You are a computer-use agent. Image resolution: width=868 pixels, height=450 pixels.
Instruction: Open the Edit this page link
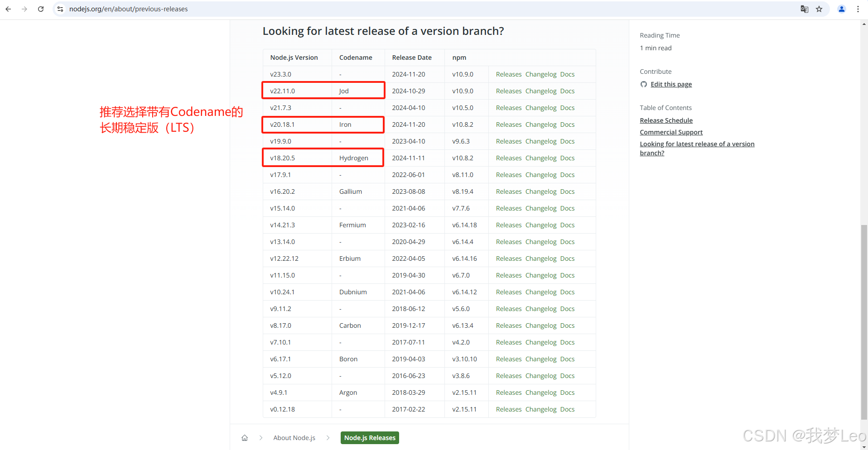pos(671,84)
